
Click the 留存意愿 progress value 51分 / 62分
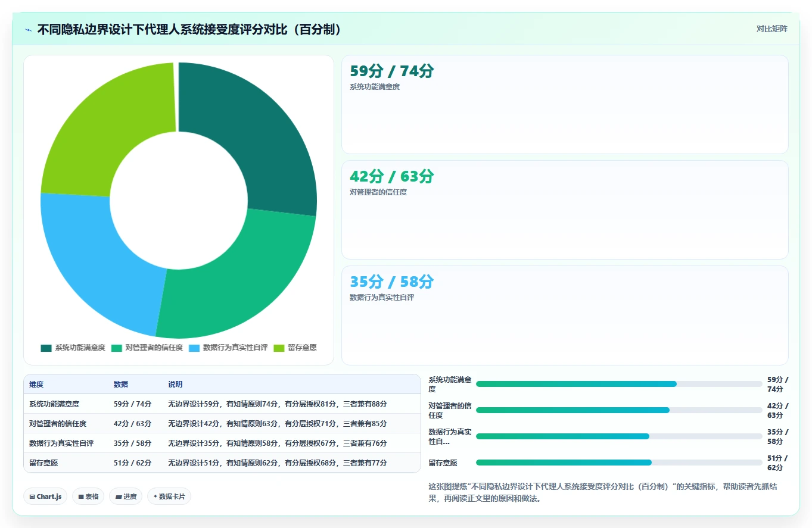click(x=777, y=463)
